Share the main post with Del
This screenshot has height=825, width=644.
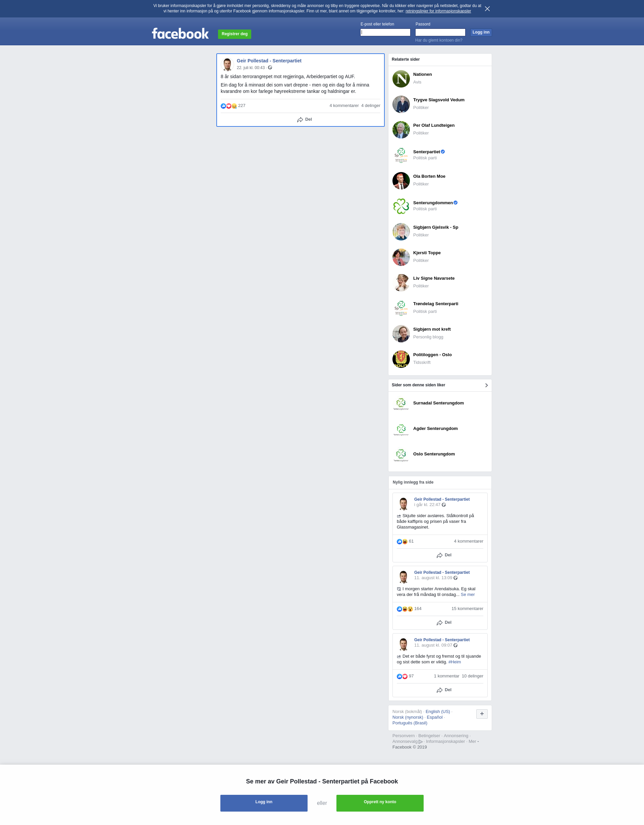304,119
